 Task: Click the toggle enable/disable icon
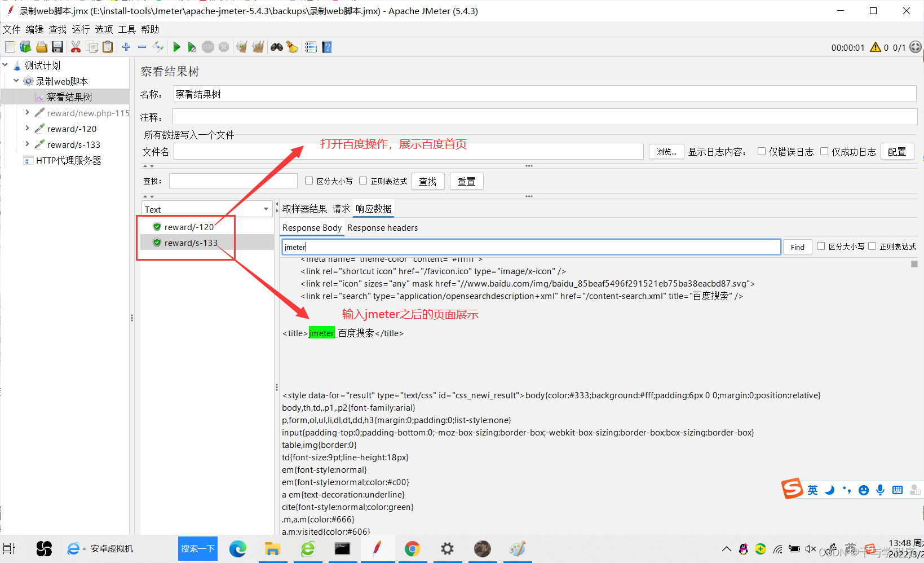pyautogui.click(x=158, y=47)
